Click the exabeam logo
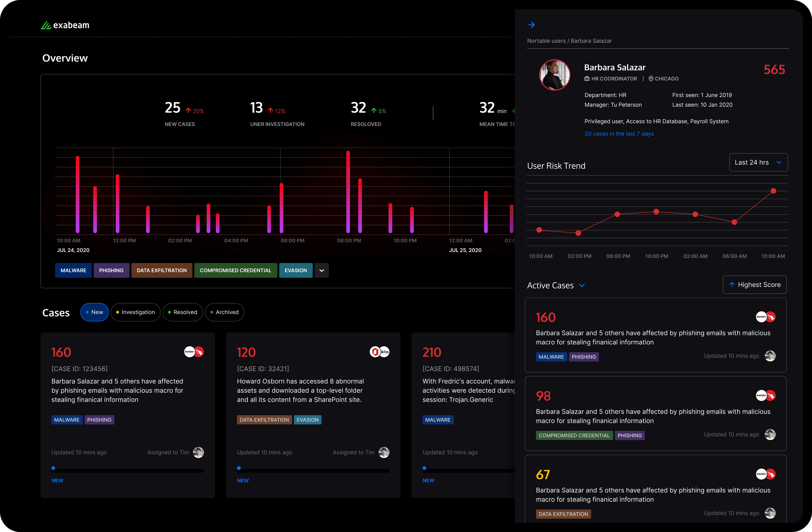Image resolution: width=812 pixels, height=532 pixels. coord(65,25)
